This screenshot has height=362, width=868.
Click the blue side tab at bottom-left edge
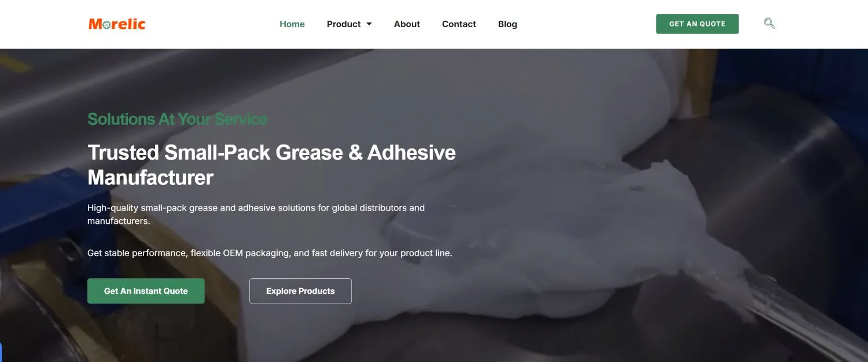click(x=1, y=352)
